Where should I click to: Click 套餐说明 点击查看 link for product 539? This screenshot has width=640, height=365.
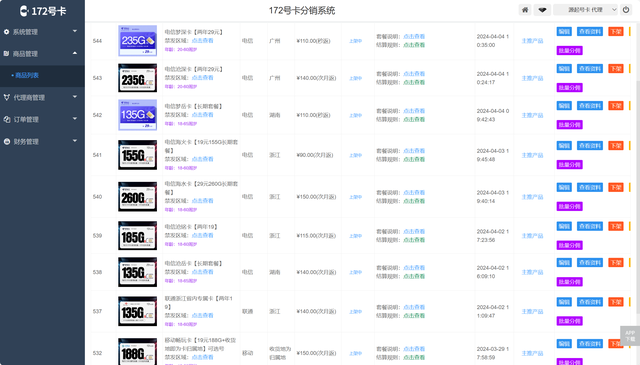click(414, 231)
